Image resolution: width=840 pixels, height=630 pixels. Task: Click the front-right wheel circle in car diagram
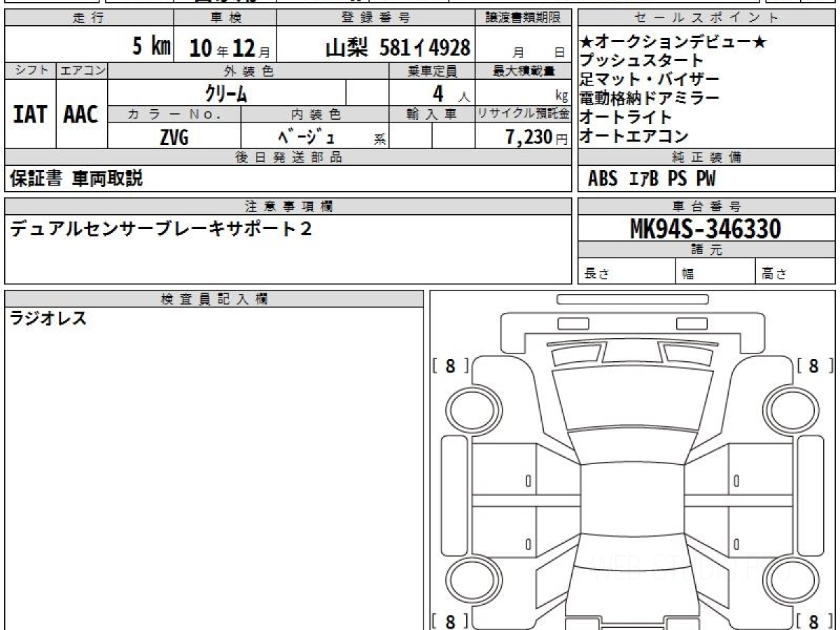click(790, 408)
